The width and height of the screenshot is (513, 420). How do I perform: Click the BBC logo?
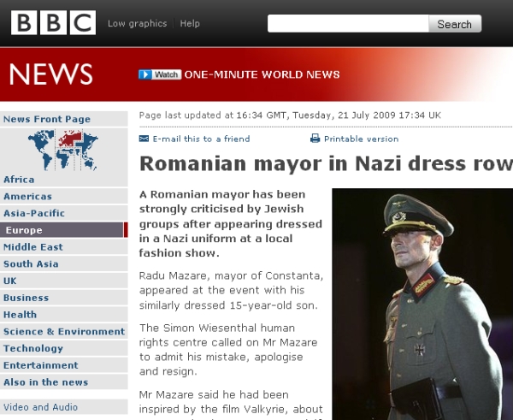point(52,23)
